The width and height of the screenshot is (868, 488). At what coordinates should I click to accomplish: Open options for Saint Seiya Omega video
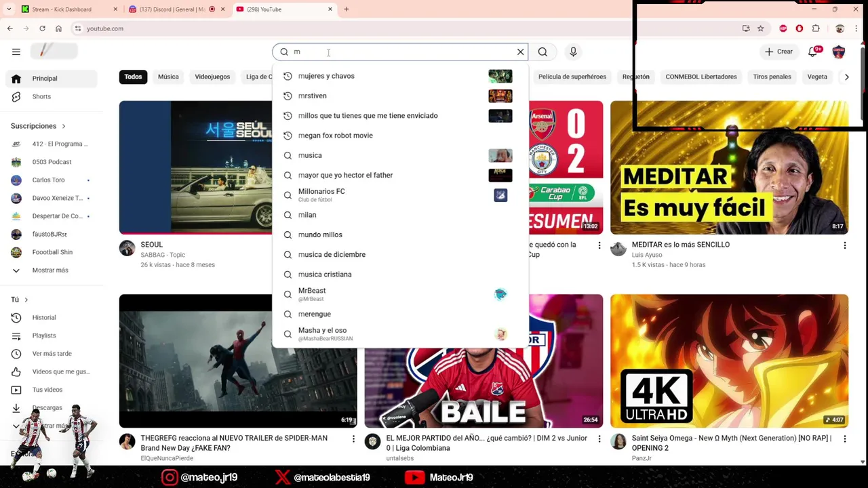[845, 439]
